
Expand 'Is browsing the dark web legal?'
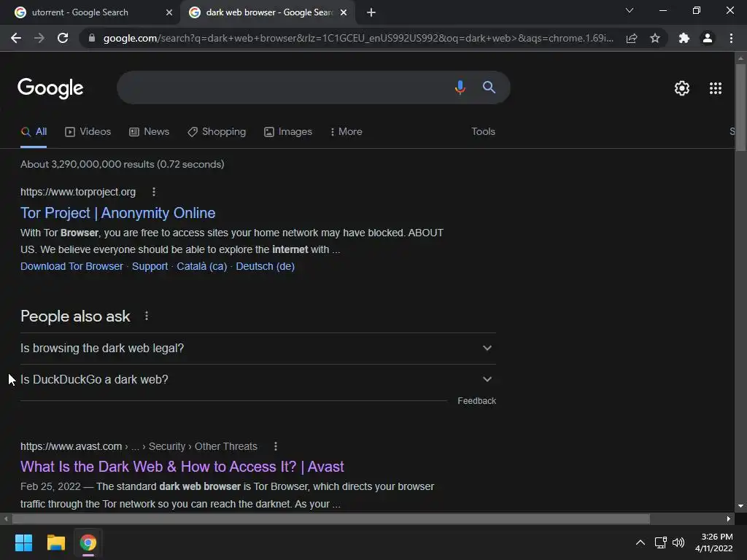[x=258, y=348]
